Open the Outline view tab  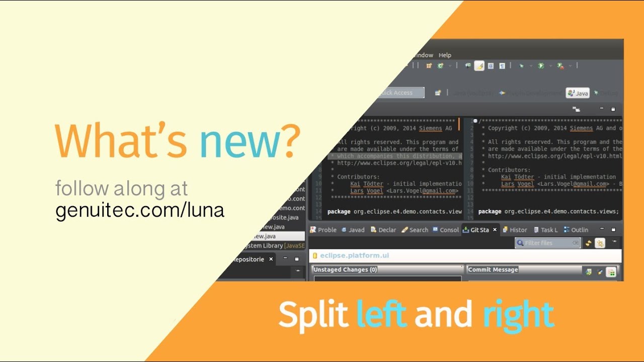pyautogui.click(x=576, y=230)
